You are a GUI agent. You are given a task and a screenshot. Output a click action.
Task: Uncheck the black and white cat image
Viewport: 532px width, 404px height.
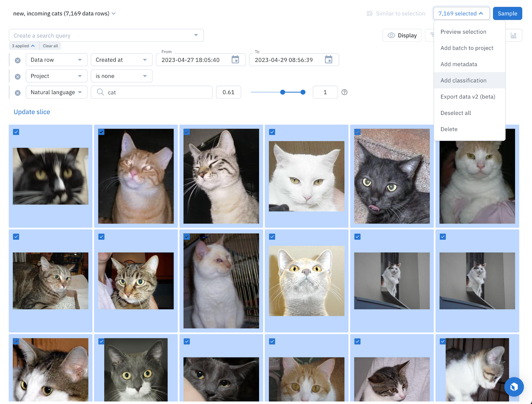pyautogui.click(x=16, y=132)
